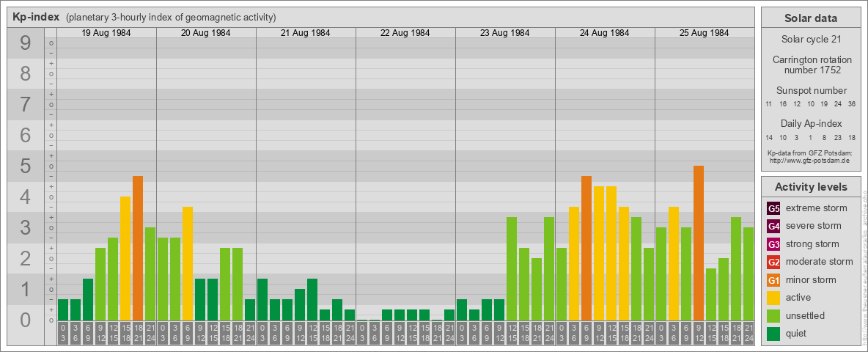Viewport: 868px width, 352px height.
Task: Click the 21 Aug 1984 date header
Action: tap(306, 33)
